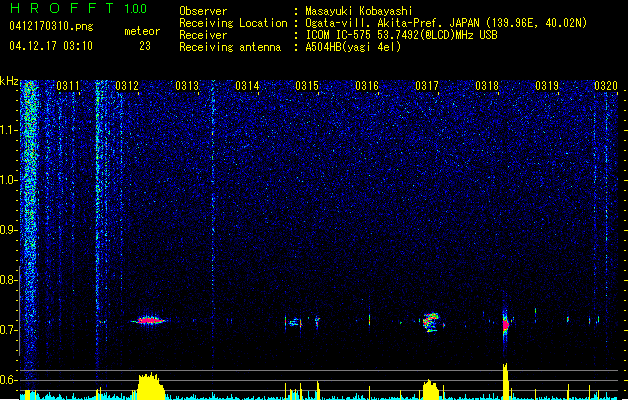Click the 0314 time marker
Image resolution: width=629 pixels, height=400 pixels.
[x=247, y=85]
